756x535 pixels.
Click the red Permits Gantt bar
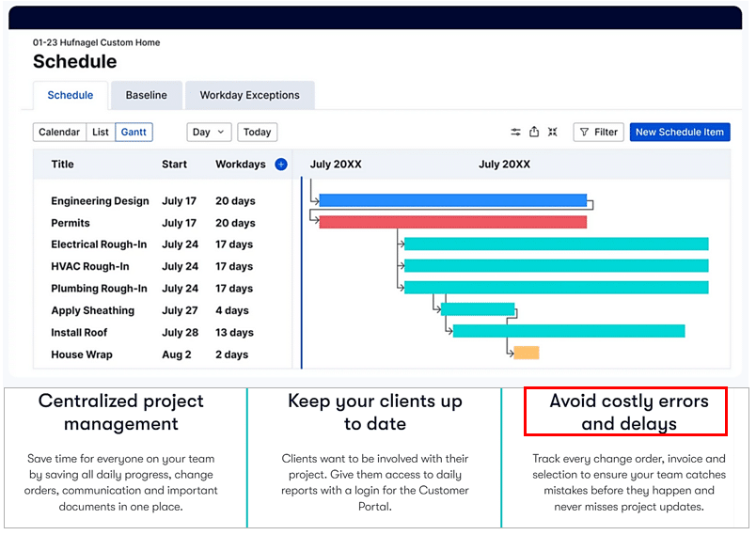(x=452, y=223)
